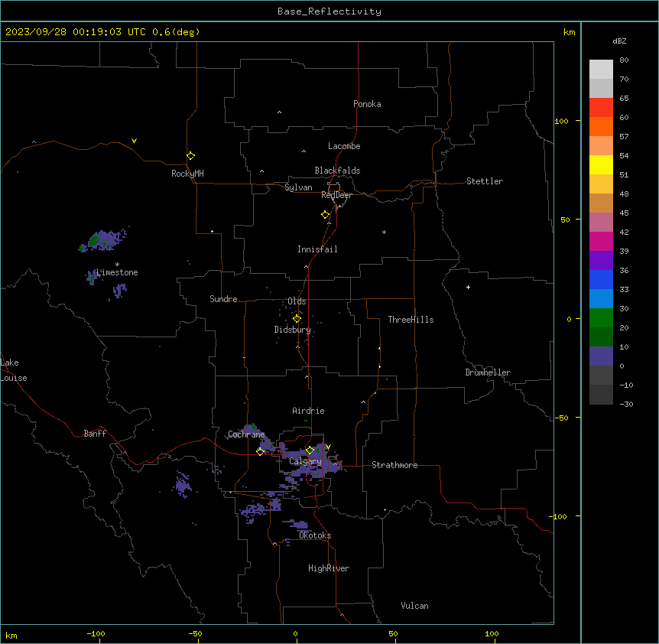This screenshot has height=644, width=659.
Task: Click the Olds label
Action: 297,301
